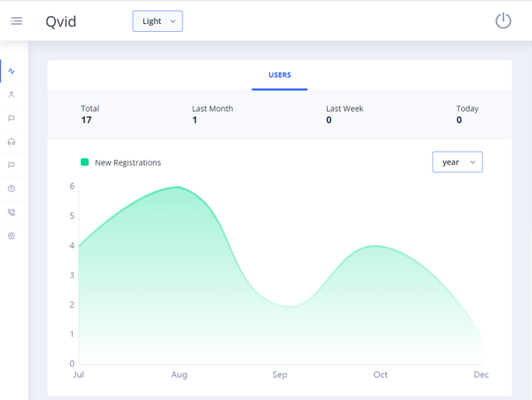The image size is (532, 400).
Task: Click the phone call sidebar icon
Action: click(x=12, y=212)
